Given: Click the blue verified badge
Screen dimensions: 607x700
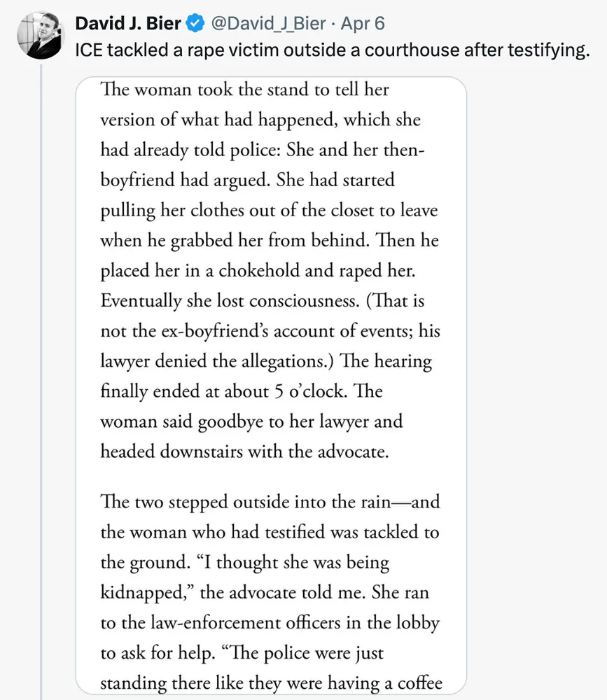Looking at the screenshot, I should (194, 24).
